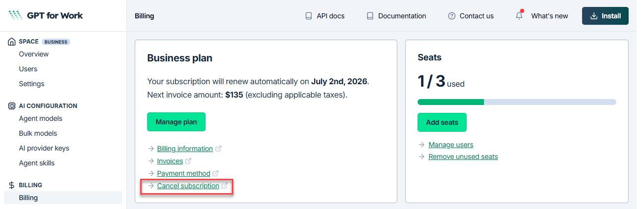Click the GPT for Work logo icon
This screenshot has width=644, height=209.
[x=15, y=15]
